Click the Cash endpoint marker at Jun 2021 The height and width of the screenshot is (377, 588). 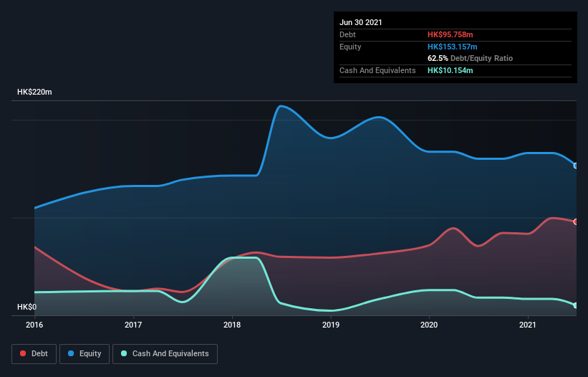(576, 305)
